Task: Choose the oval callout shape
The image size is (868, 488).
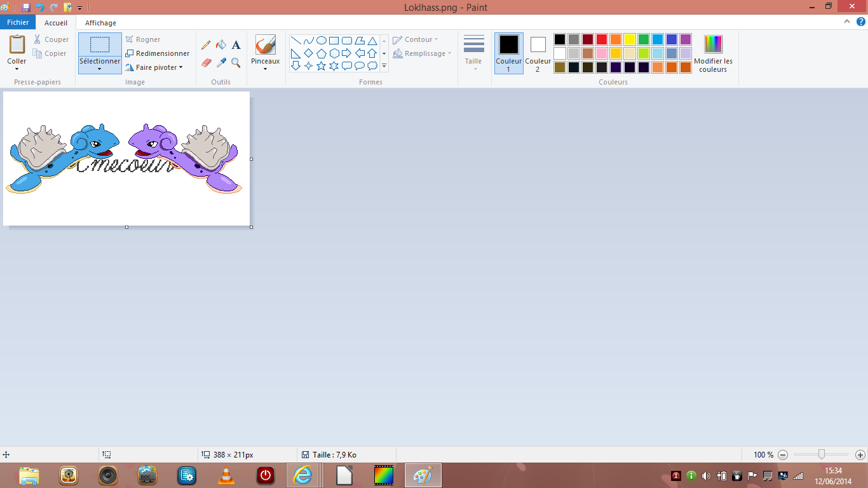Action: (x=360, y=65)
